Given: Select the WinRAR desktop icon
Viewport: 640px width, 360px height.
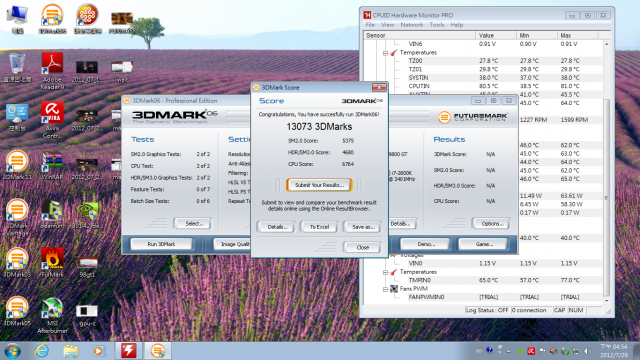Looking at the screenshot, I should (52, 165).
